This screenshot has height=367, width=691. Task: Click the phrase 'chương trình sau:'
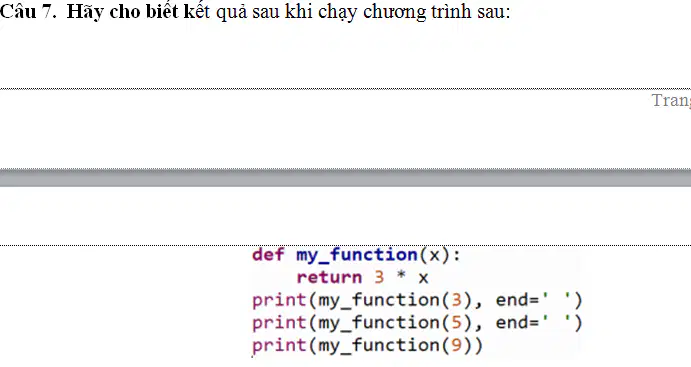[436, 12]
